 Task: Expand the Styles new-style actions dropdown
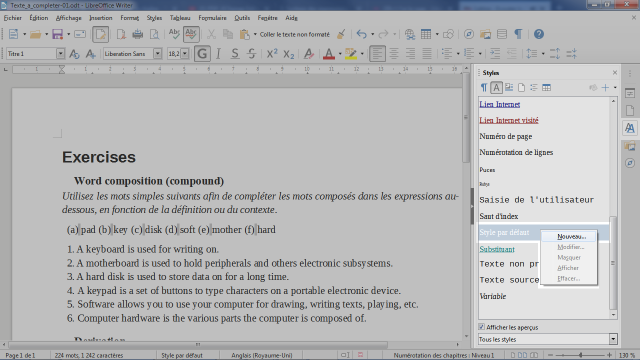(615, 87)
